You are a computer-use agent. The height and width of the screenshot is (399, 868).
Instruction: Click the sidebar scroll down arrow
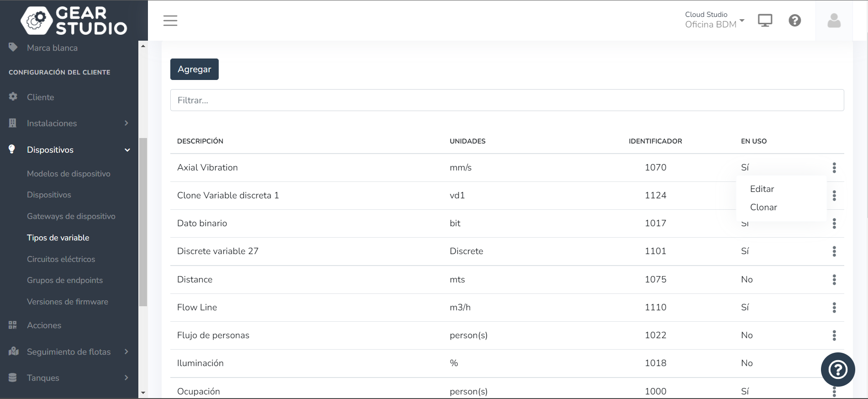143,393
